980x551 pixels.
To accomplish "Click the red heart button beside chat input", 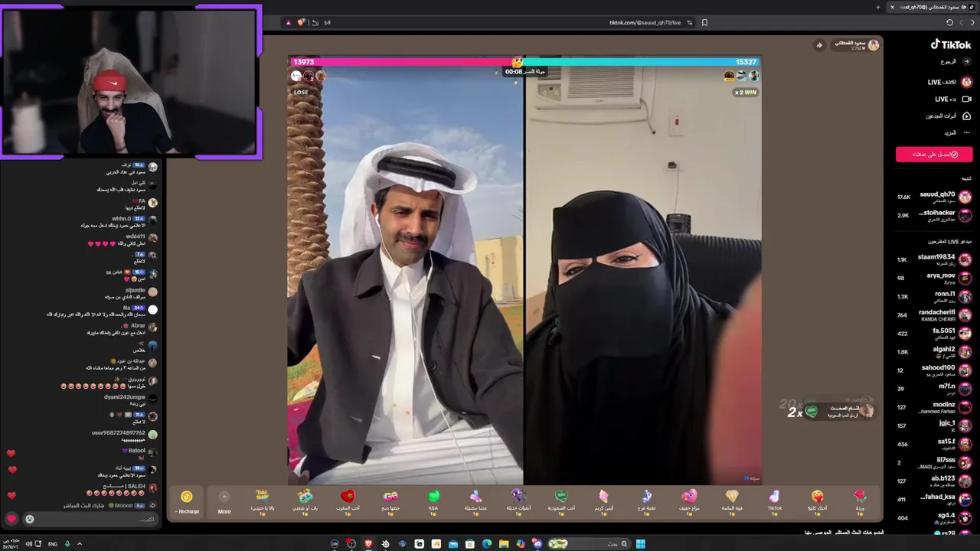I will point(11,519).
